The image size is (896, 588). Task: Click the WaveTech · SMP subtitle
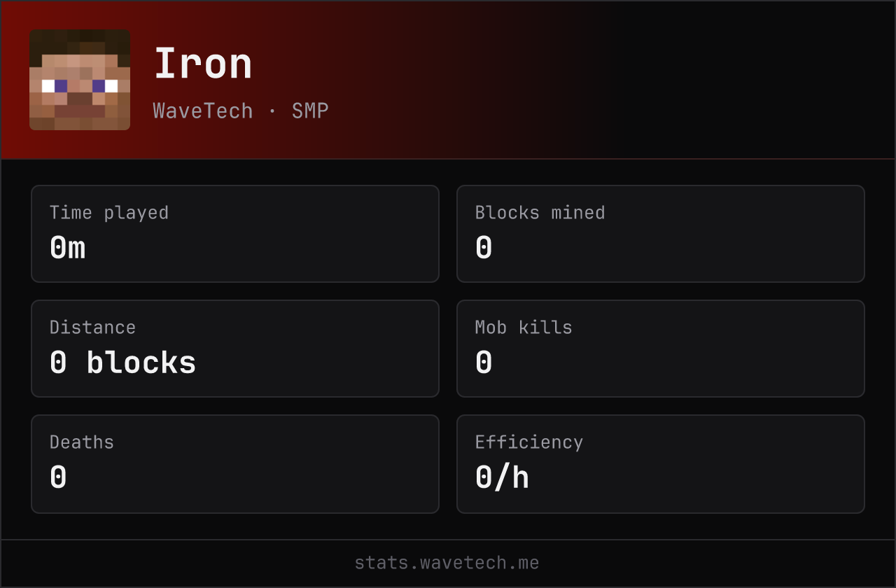[241, 111]
